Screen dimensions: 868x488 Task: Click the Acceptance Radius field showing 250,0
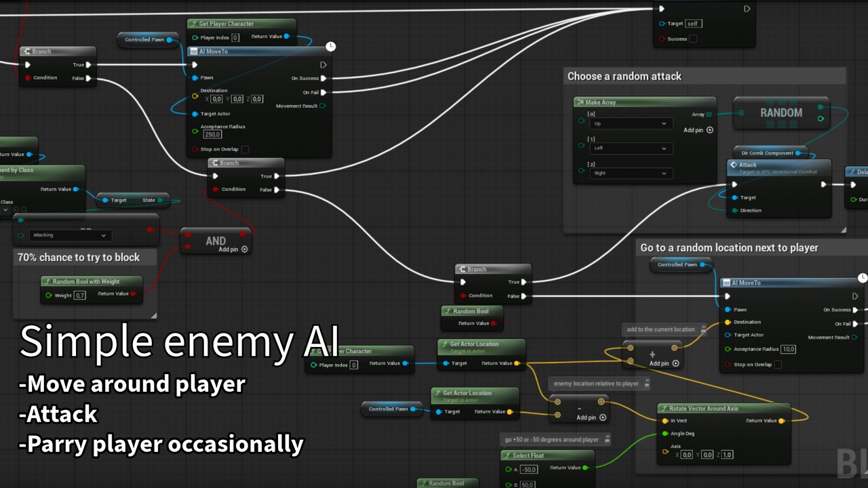coord(214,134)
